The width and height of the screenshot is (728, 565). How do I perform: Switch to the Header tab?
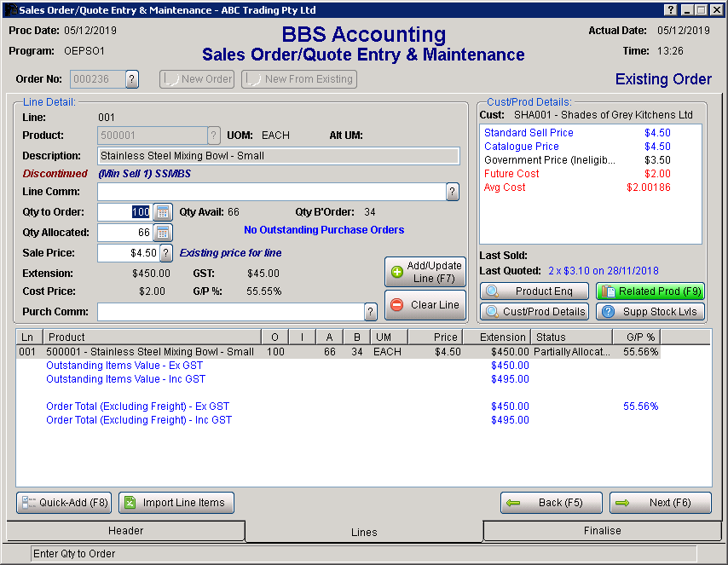(x=125, y=531)
